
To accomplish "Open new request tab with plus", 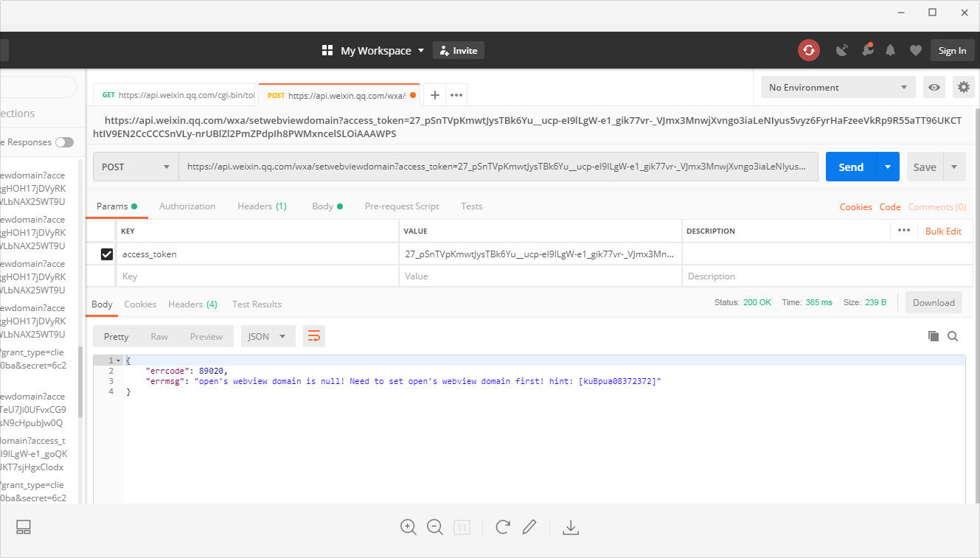I will [435, 95].
